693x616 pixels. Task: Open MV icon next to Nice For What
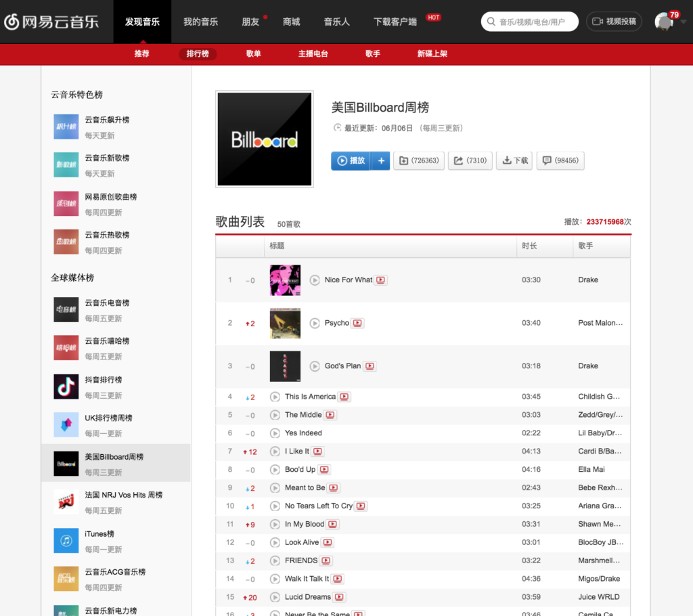coord(380,280)
